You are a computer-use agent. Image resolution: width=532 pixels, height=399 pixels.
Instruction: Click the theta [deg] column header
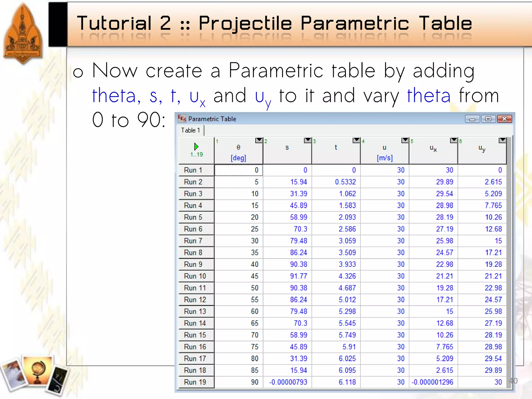click(239, 151)
